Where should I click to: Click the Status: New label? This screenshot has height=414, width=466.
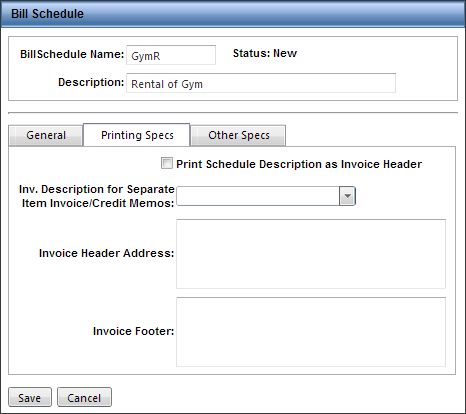(x=265, y=53)
